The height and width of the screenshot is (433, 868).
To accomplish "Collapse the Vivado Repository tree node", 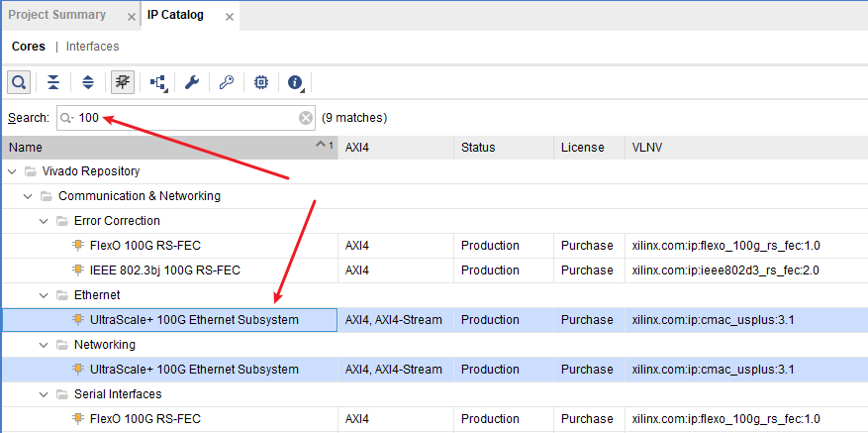I will (12, 171).
